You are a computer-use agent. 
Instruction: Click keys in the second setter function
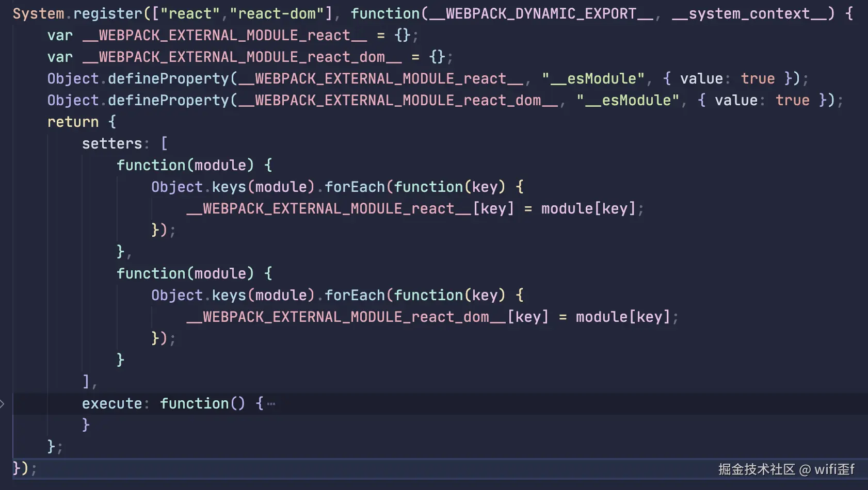229,295
